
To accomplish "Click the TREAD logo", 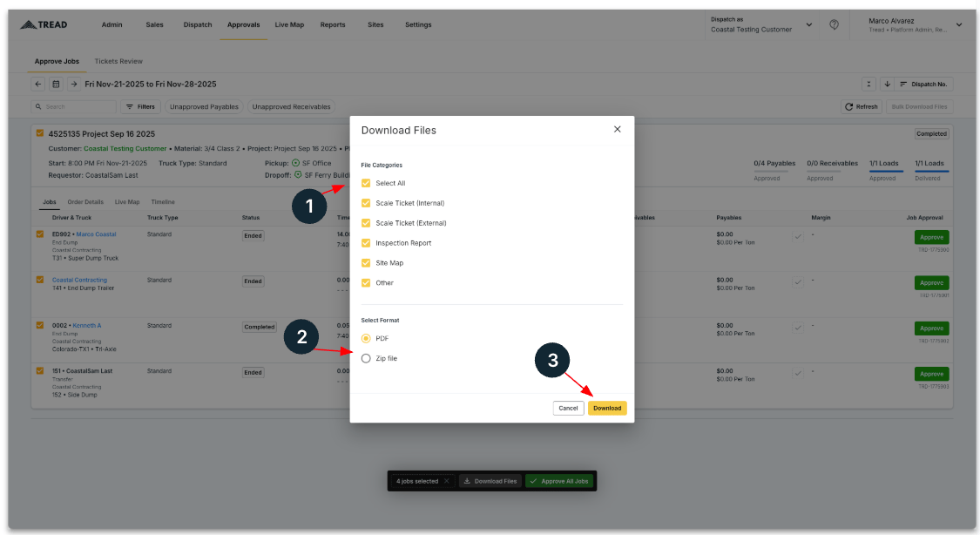I will point(44,25).
